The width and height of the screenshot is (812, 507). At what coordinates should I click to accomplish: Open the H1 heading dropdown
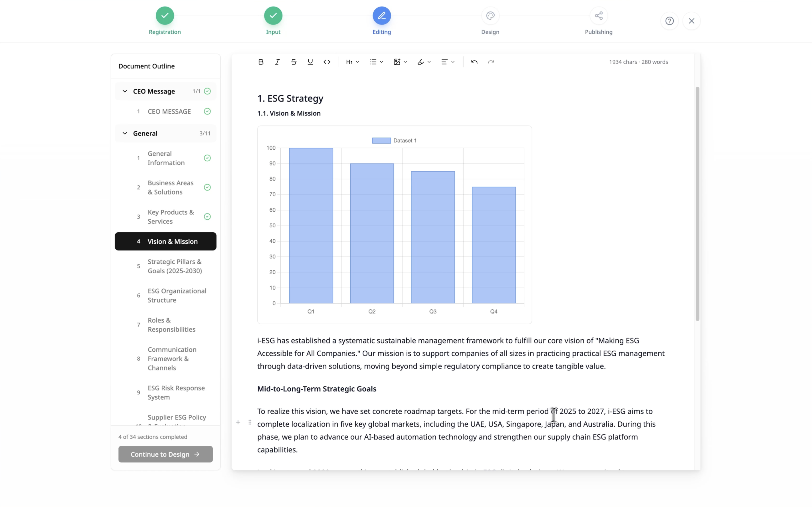353,62
